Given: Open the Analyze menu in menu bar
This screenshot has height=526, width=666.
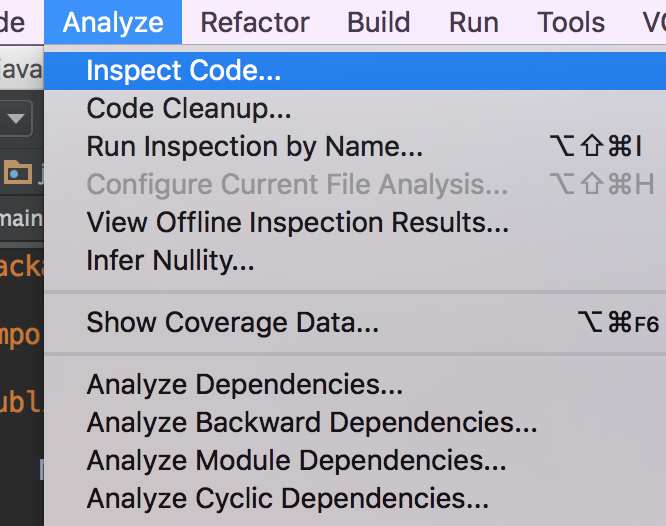Looking at the screenshot, I should coord(113,22).
